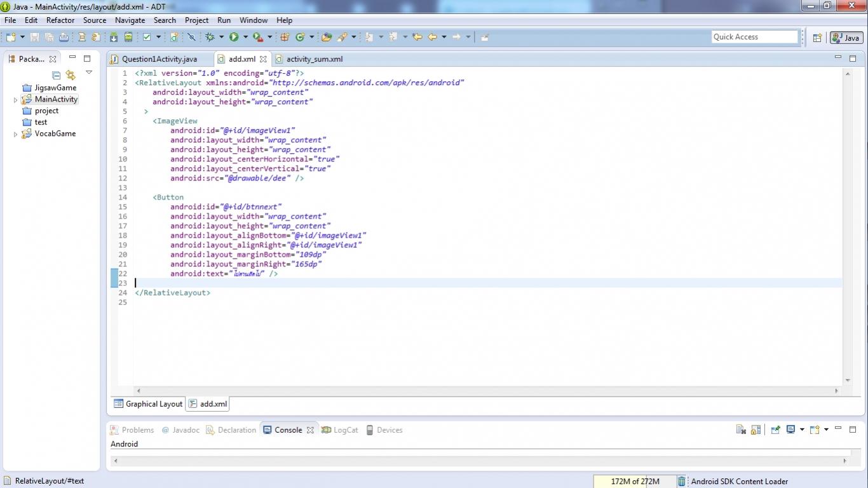Switch to the LogCat tab
Image resolution: width=868 pixels, height=488 pixels.
[x=340, y=430]
